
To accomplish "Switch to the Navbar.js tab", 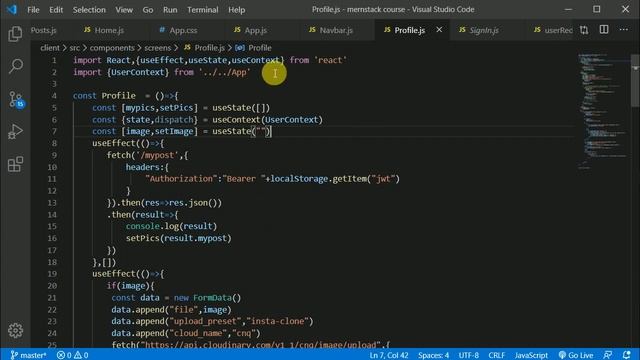I will 336,30.
